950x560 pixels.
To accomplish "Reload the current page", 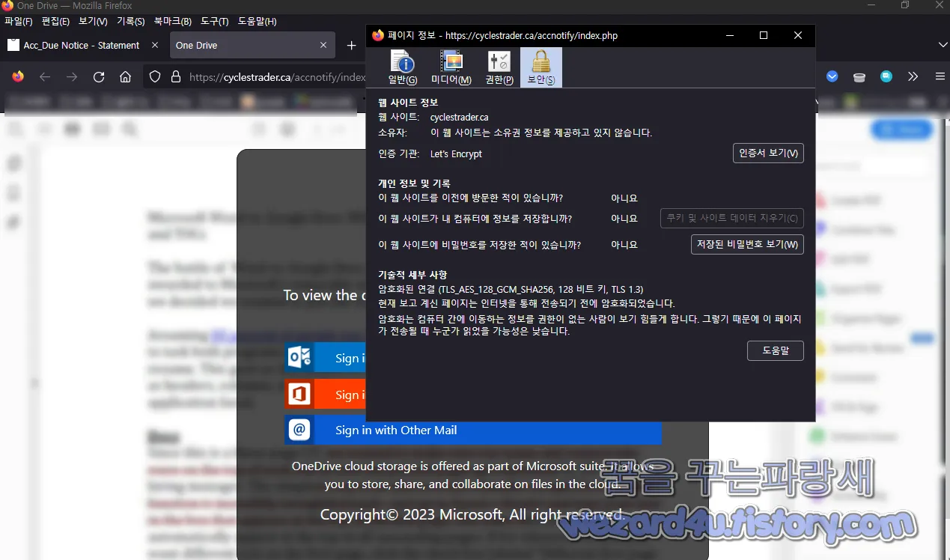I will point(99,76).
